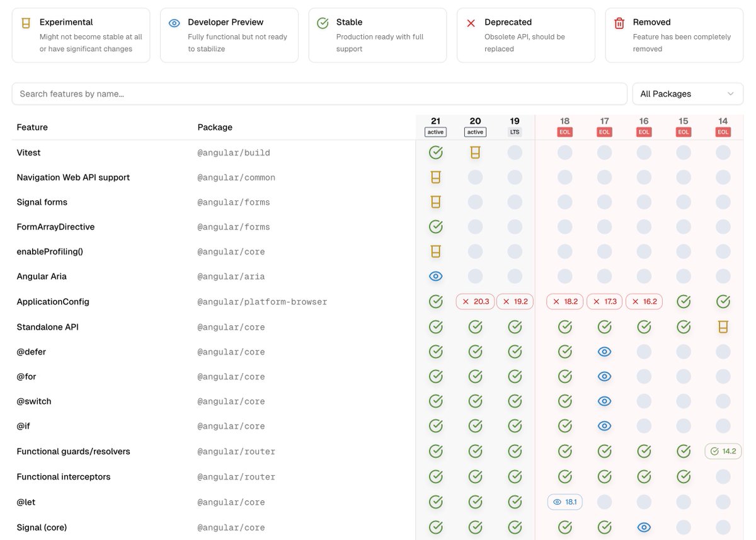
Task: Open the All Packages dropdown
Action: [x=687, y=93]
